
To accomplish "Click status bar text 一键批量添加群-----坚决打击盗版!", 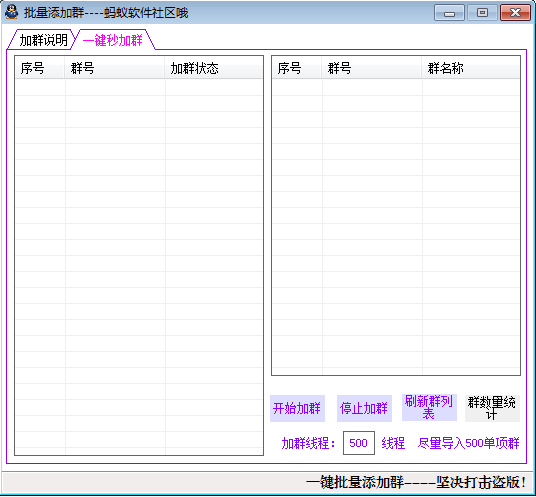I will (416, 482).
